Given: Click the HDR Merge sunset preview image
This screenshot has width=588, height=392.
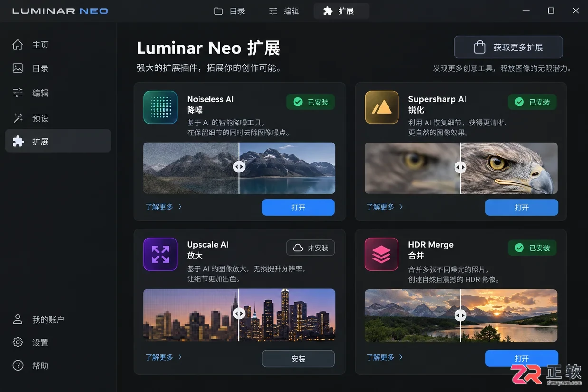Looking at the screenshot, I should point(461,316).
